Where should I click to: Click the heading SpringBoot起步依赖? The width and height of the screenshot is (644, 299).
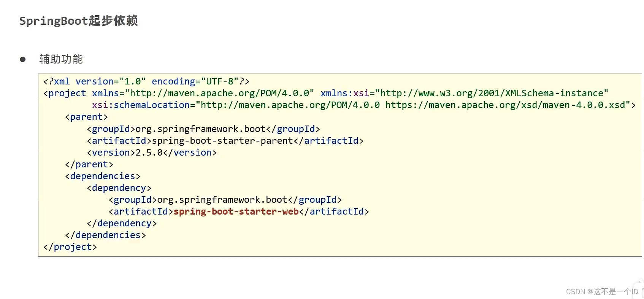point(78,21)
